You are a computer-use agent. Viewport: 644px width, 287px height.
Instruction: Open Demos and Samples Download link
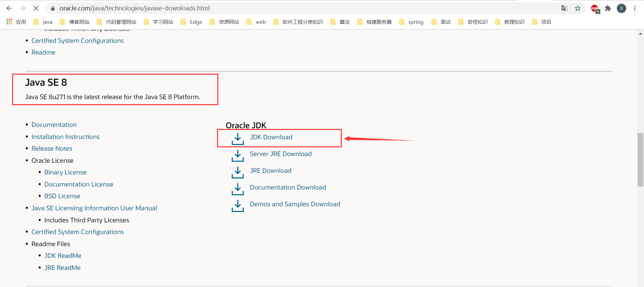(x=295, y=204)
